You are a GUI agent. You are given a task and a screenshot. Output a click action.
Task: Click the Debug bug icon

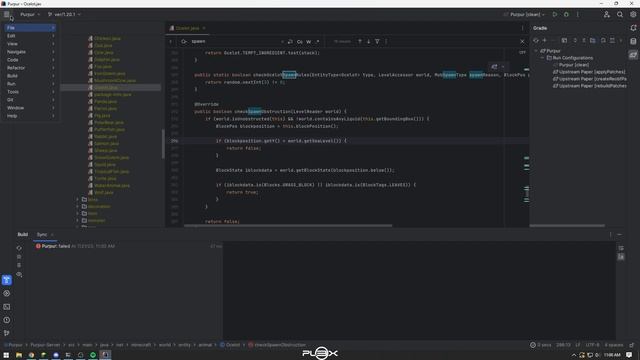click(566, 14)
